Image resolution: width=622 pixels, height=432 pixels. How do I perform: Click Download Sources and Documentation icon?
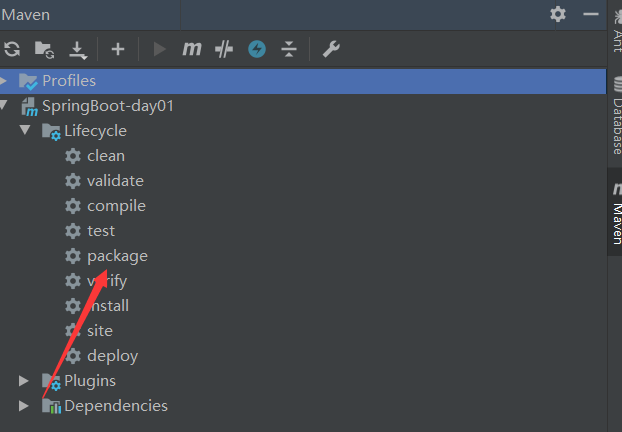(78, 50)
